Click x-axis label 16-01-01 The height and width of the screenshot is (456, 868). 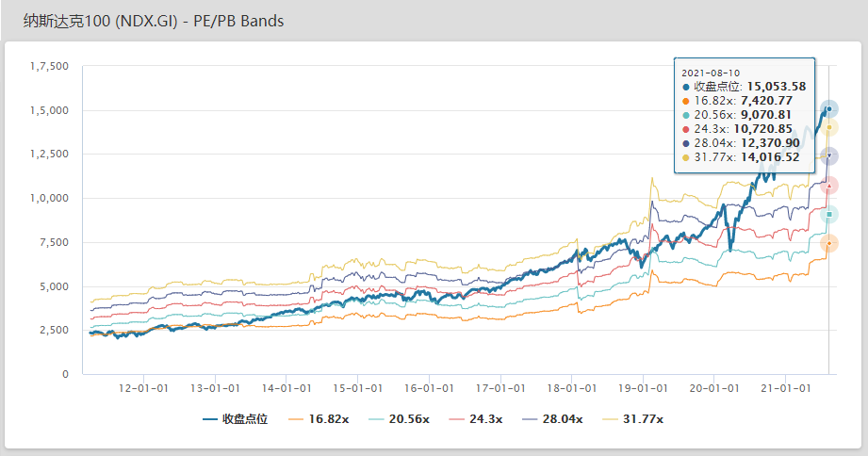[429, 388]
